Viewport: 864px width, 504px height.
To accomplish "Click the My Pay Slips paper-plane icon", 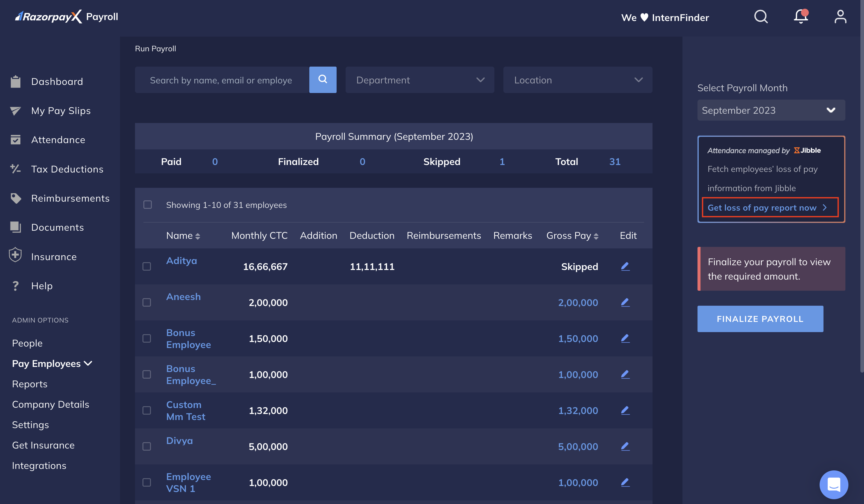I will 15,111.
